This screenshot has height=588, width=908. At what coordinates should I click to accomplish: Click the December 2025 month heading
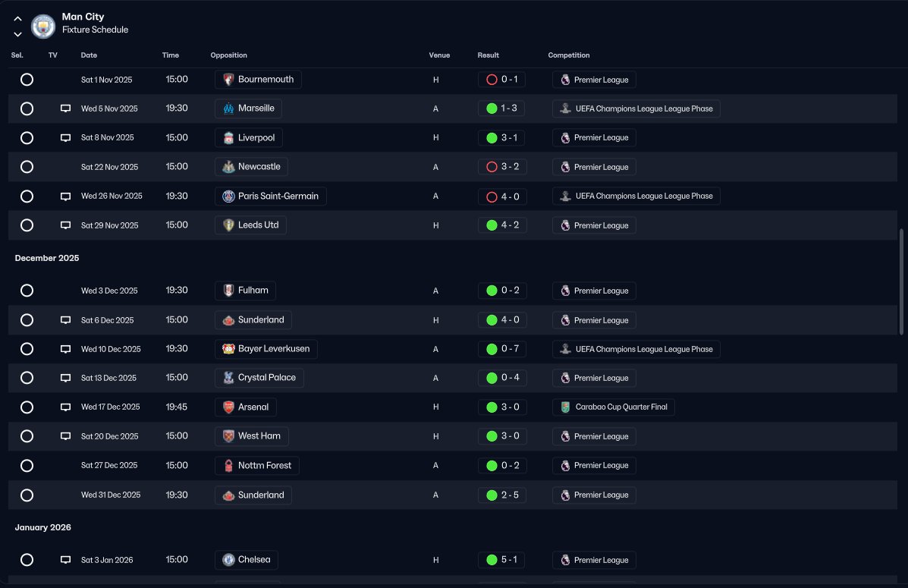point(47,258)
